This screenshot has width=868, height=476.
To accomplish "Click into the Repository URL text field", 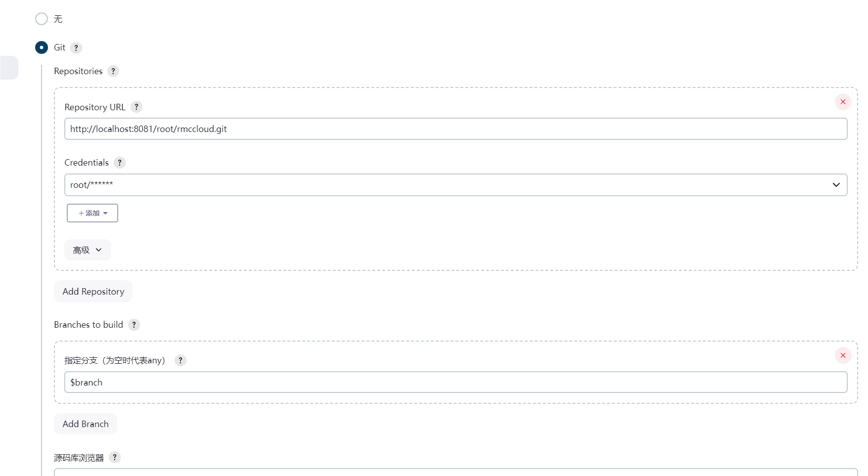I will [x=456, y=129].
